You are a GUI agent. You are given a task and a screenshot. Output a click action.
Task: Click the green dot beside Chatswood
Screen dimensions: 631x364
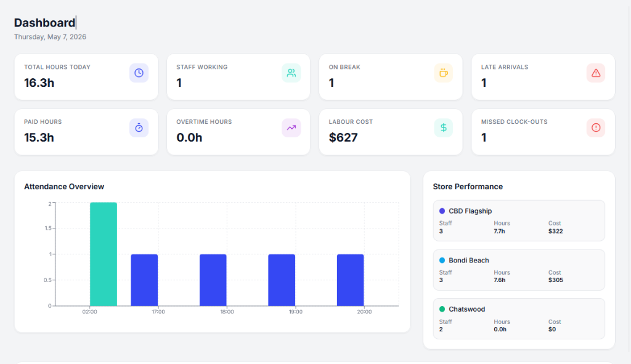pos(442,309)
